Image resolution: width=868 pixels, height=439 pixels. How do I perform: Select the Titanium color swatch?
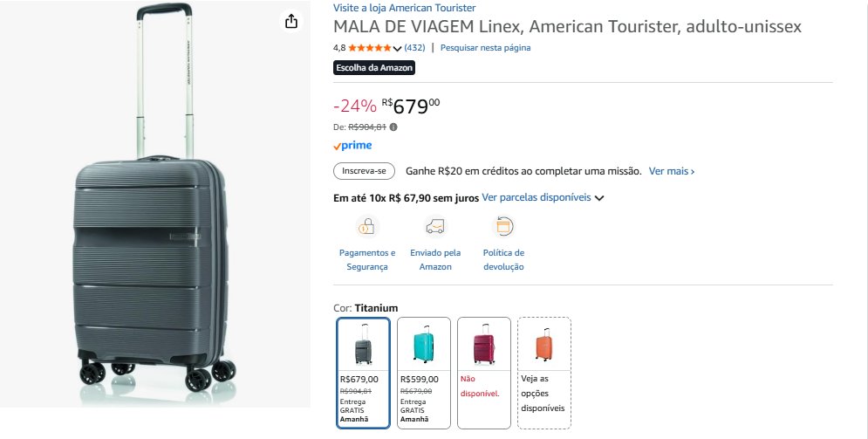[x=363, y=373]
